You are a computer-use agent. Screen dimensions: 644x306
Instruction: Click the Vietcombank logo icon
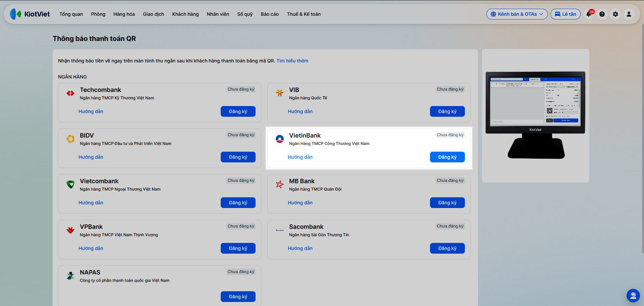click(70, 184)
